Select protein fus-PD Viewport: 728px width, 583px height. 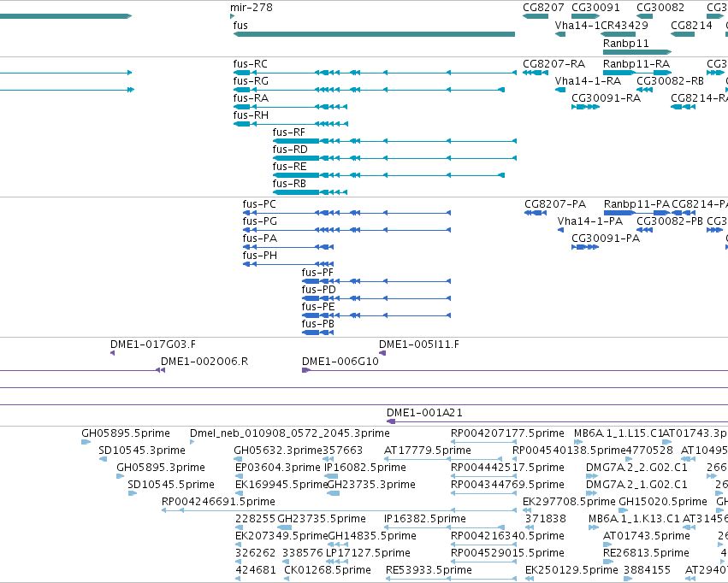(x=376, y=298)
